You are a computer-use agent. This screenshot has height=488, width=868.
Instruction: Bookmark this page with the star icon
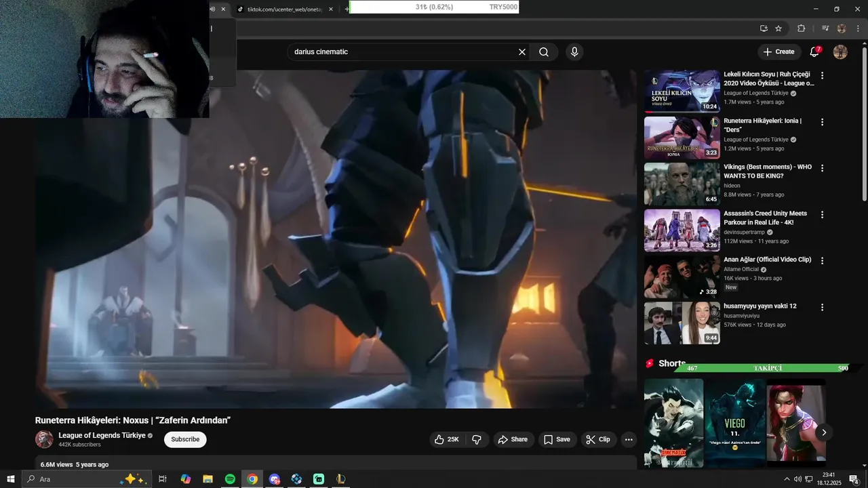(x=778, y=28)
